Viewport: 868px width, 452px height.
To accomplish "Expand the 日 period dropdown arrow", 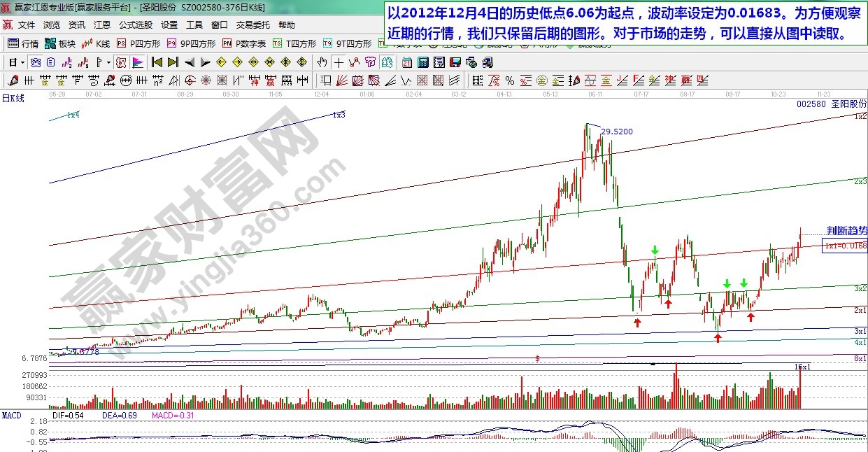I will pos(22,62).
